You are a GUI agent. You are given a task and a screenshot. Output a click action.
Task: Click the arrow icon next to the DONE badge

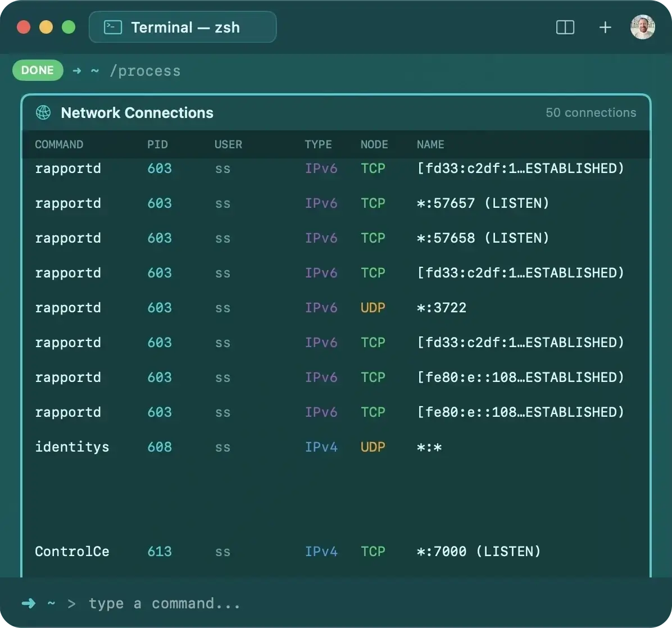click(77, 70)
